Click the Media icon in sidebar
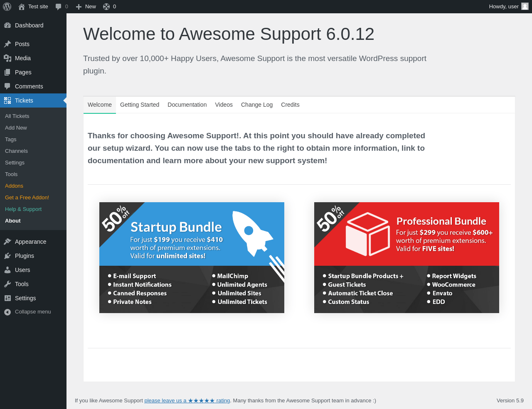 point(7,58)
